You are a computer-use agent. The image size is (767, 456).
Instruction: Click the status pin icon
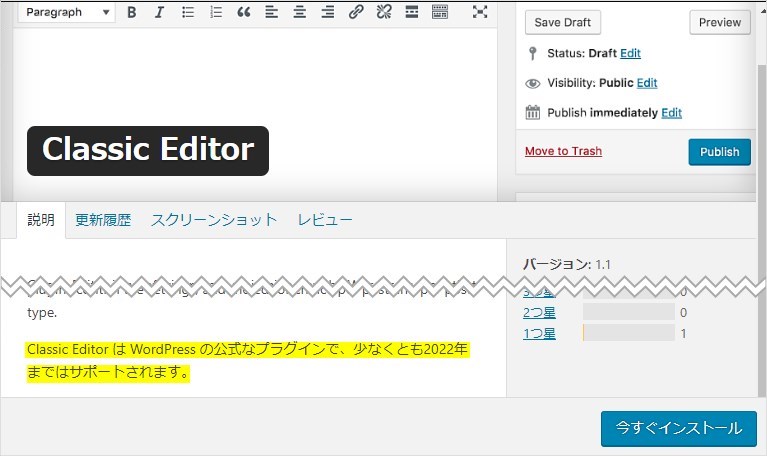pos(533,53)
